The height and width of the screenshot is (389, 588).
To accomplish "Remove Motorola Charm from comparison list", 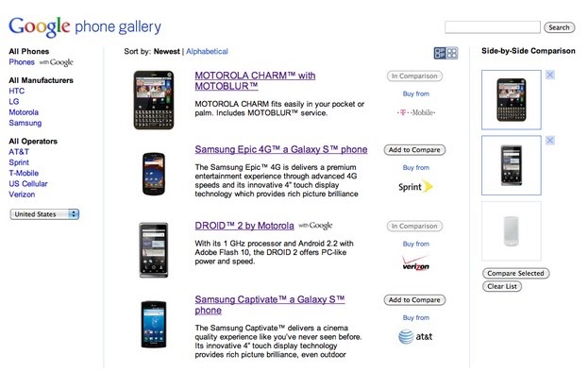I will [550, 76].
